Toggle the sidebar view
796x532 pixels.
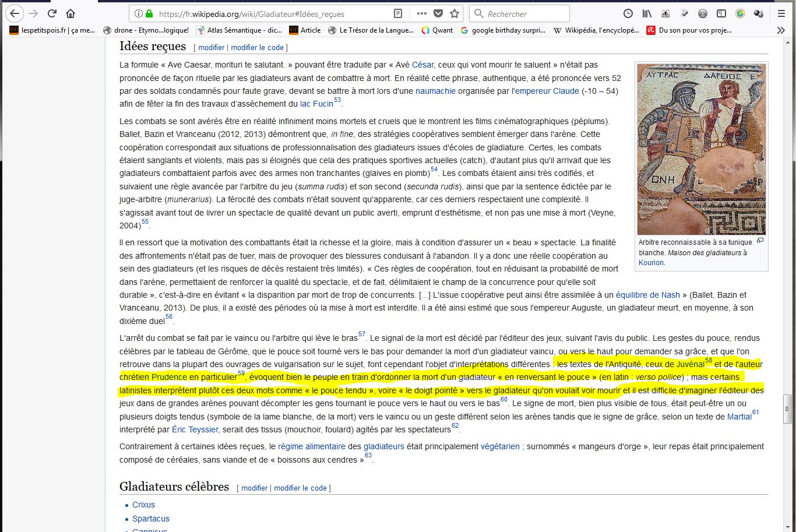(x=721, y=13)
